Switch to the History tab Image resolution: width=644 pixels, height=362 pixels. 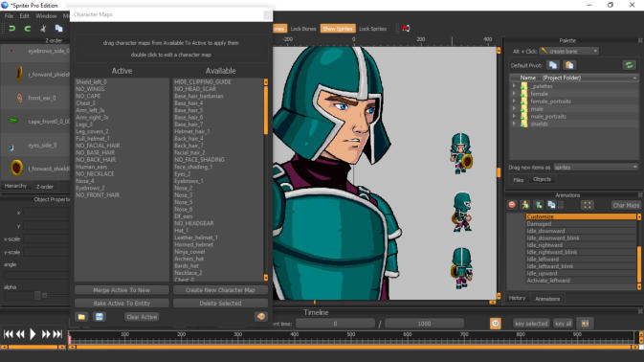click(517, 298)
